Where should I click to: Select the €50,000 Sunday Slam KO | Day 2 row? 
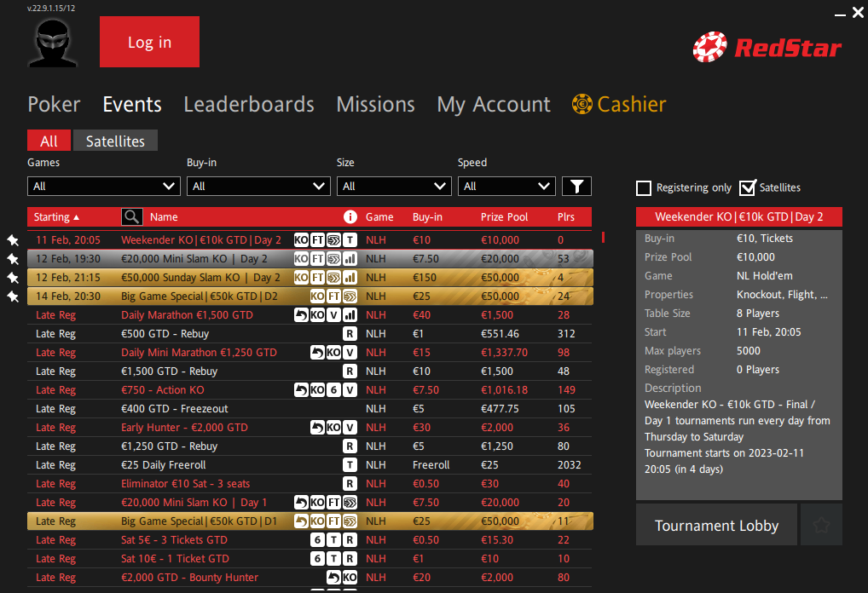coord(310,278)
